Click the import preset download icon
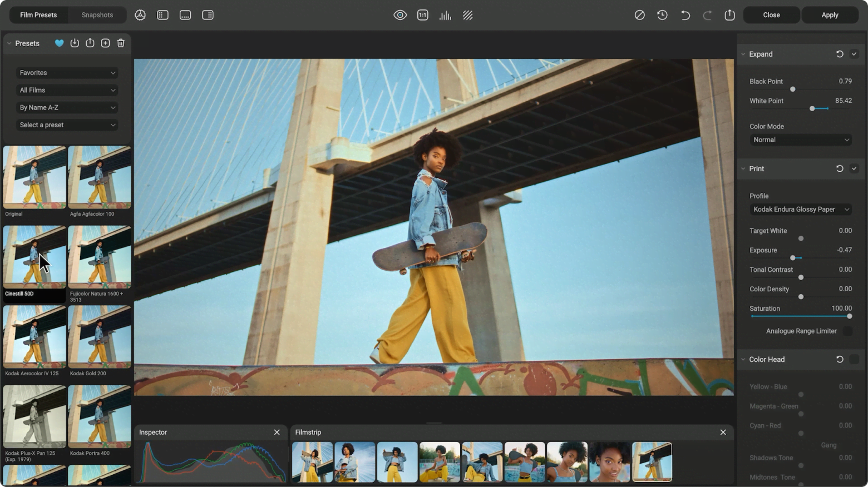868x487 pixels. pos(75,43)
